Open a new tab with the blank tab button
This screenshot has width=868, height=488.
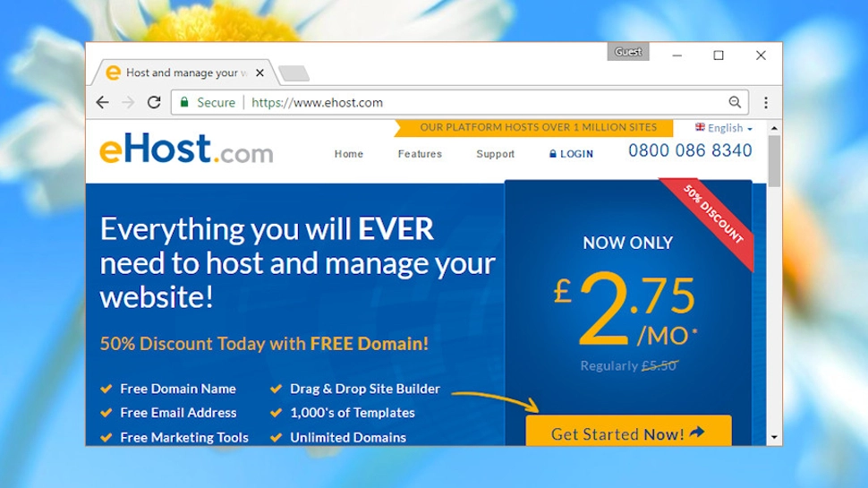tap(294, 73)
